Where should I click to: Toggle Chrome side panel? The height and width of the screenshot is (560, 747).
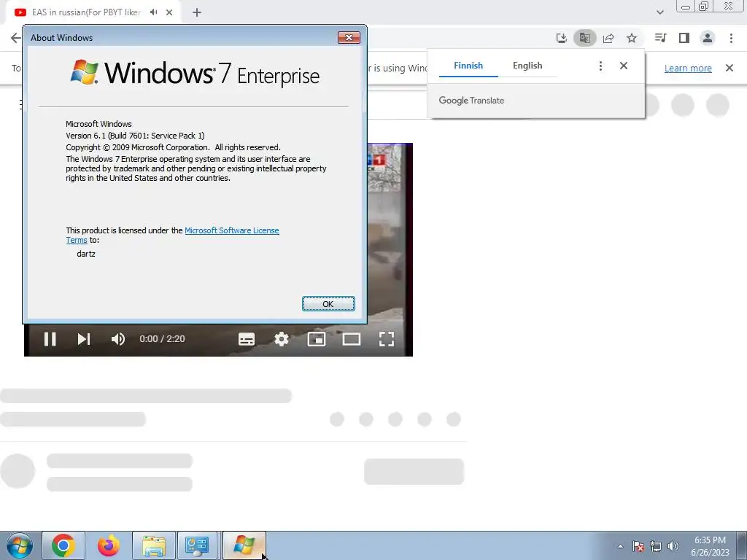point(684,38)
